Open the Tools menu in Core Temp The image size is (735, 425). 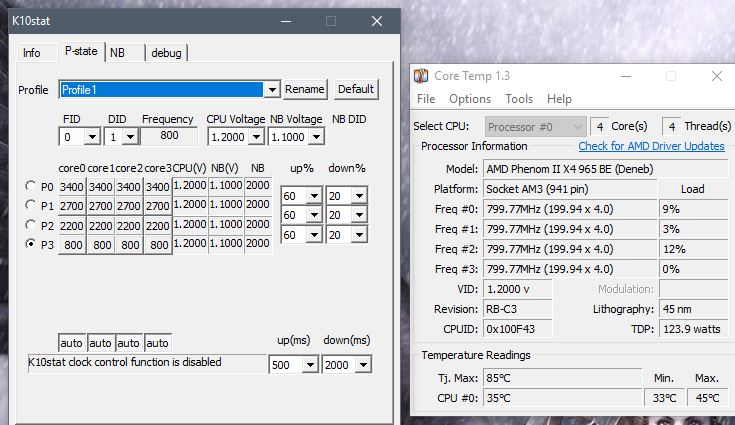click(x=519, y=99)
